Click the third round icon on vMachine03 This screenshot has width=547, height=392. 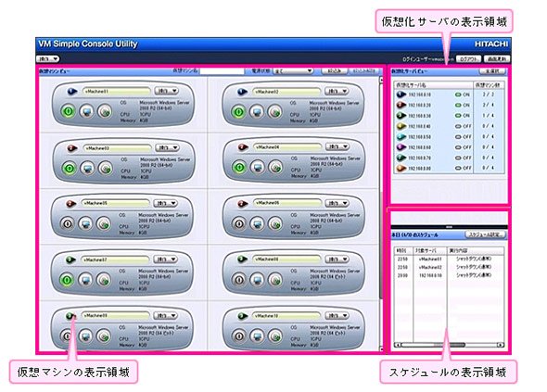[x=105, y=168]
